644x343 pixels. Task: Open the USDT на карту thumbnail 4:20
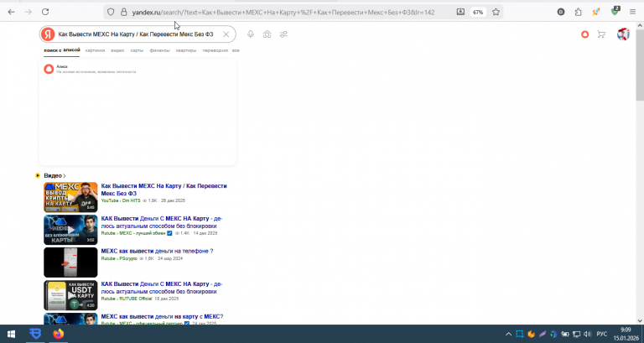pyautogui.click(x=70, y=295)
